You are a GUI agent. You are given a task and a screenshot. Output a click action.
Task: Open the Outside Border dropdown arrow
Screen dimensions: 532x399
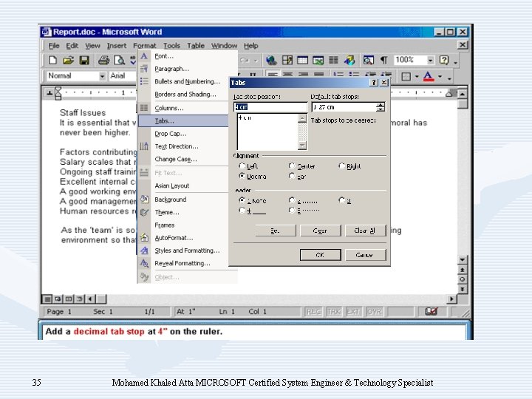point(416,76)
